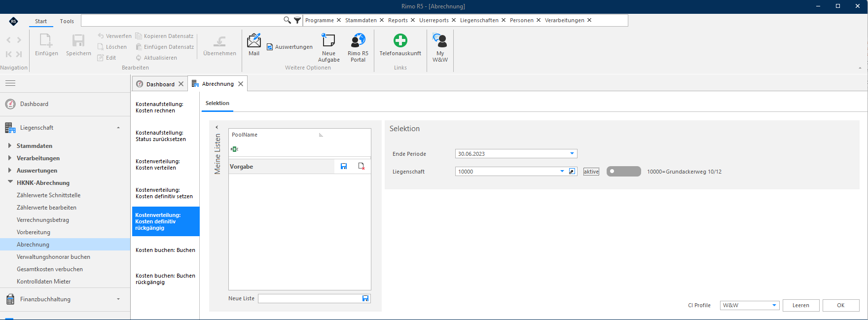This screenshot has width=868, height=320.
Task: Click the OK button
Action: pos(841,305)
